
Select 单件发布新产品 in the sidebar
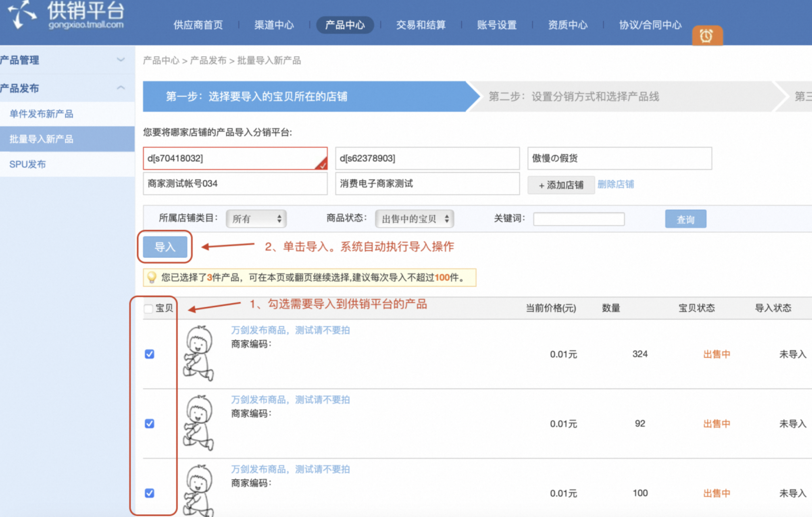click(67, 114)
